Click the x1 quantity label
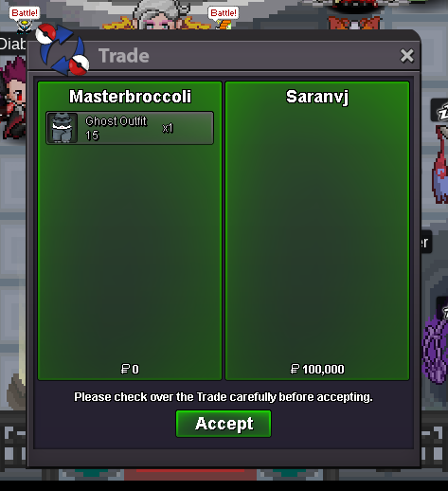The height and width of the screenshot is (491, 448). (168, 128)
